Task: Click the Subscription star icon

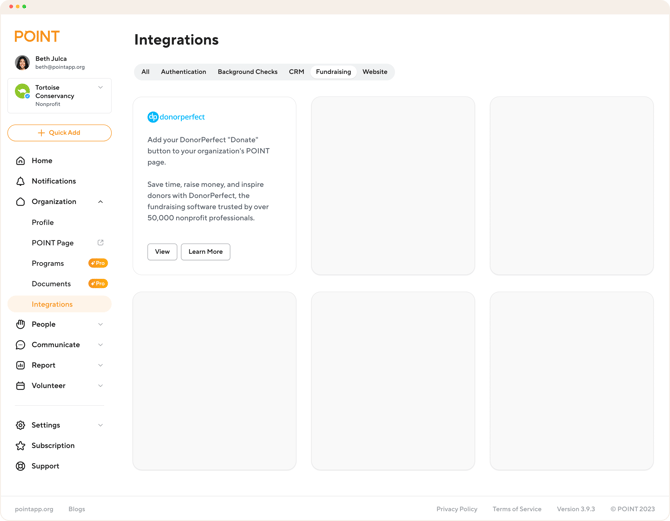Action: click(20, 446)
